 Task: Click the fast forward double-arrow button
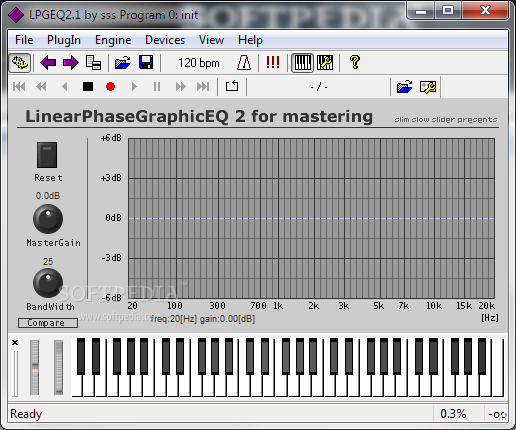pos(180,87)
